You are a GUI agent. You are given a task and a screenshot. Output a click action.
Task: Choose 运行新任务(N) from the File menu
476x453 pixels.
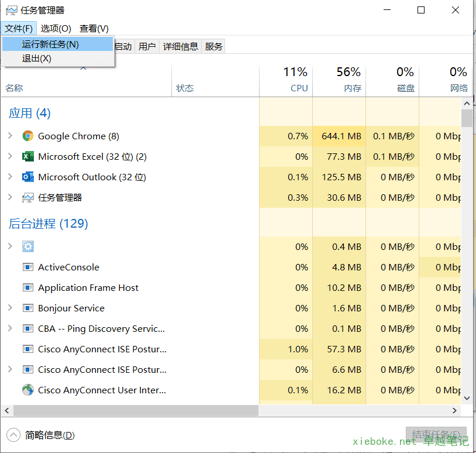50,44
